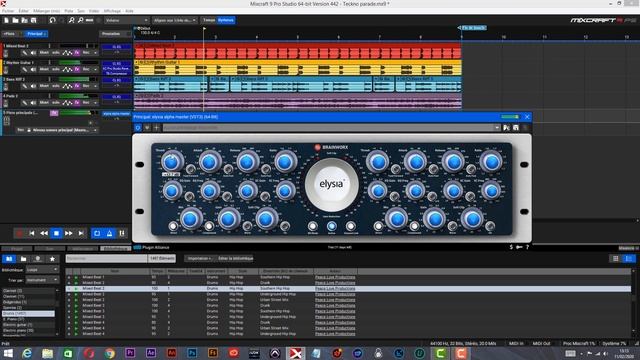Click the question mark in plugin footer
The height and width of the screenshot is (360, 640).
(527, 247)
